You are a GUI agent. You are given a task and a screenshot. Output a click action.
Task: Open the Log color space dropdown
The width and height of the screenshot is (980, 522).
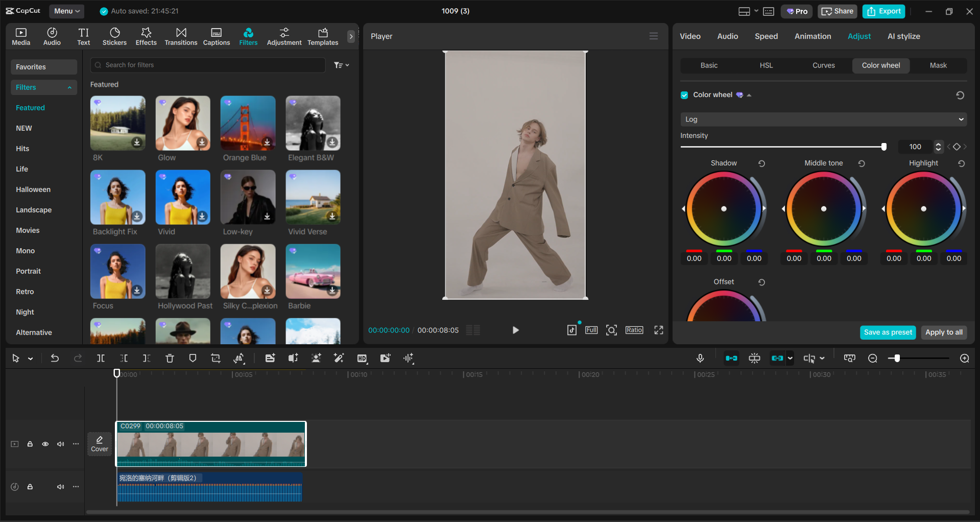(x=822, y=119)
